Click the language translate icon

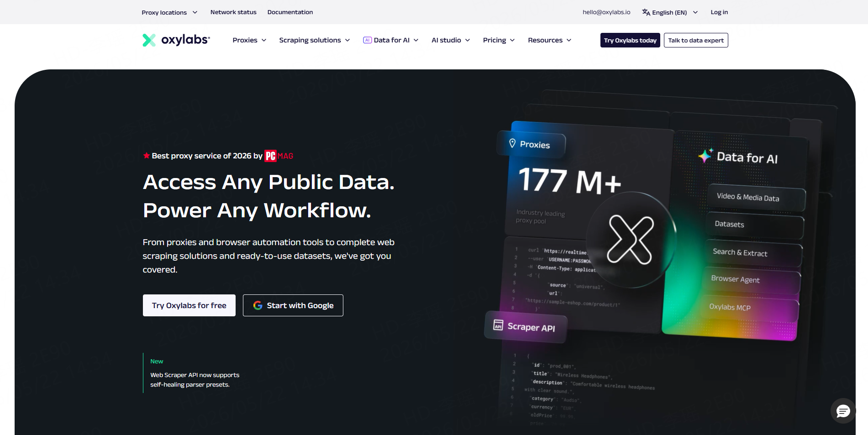[646, 12]
